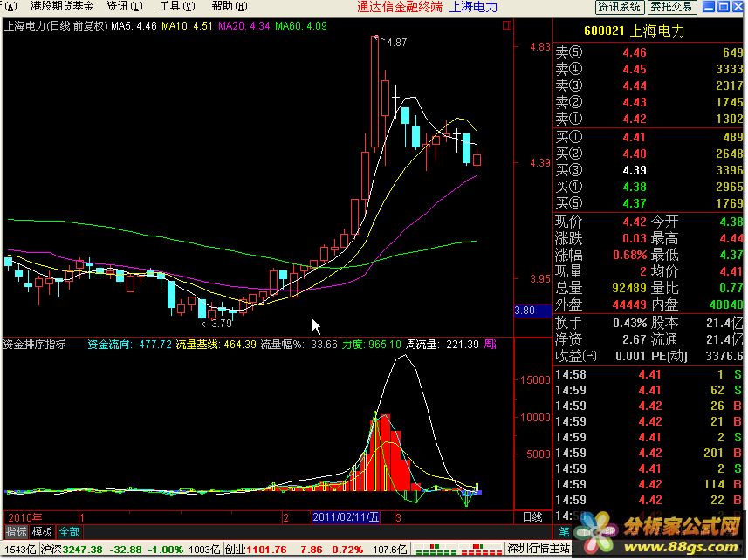Click the 周流量: -221.39 readout
Screen dimensions: 748x560
(x=443, y=344)
